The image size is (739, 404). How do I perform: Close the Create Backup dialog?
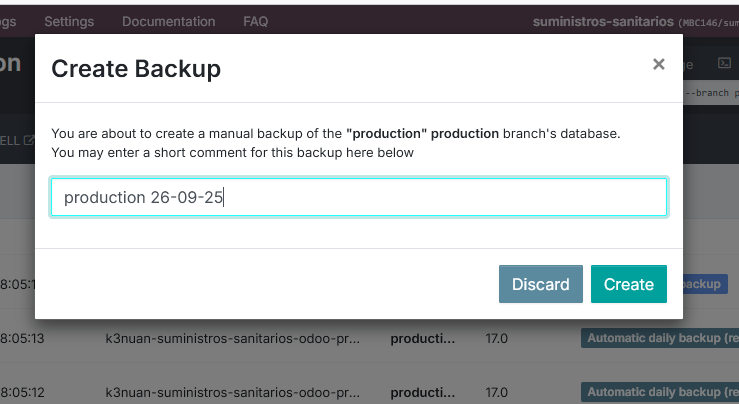658,65
